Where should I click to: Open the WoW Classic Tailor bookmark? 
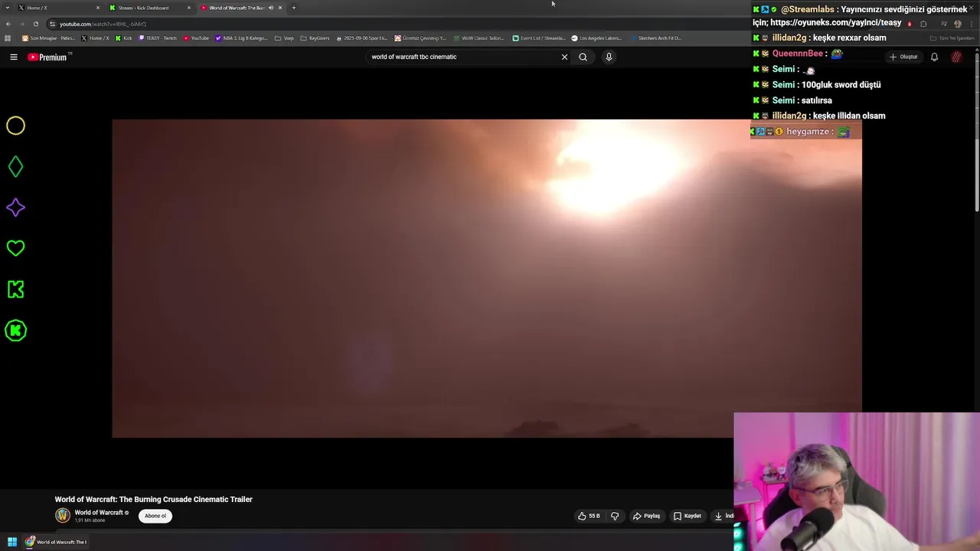click(x=479, y=37)
